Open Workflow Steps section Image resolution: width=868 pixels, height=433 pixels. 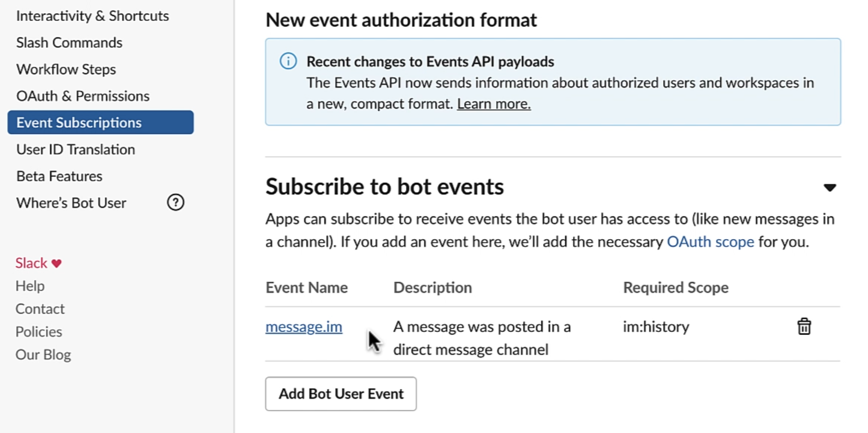[x=66, y=69]
